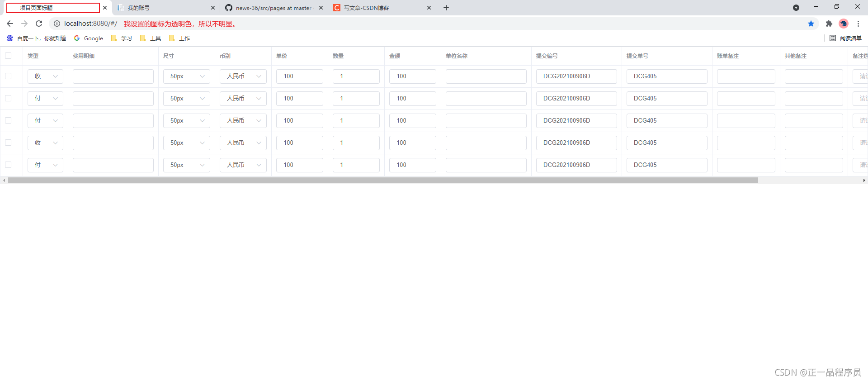Check the second row checkbox

coord(8,98)
